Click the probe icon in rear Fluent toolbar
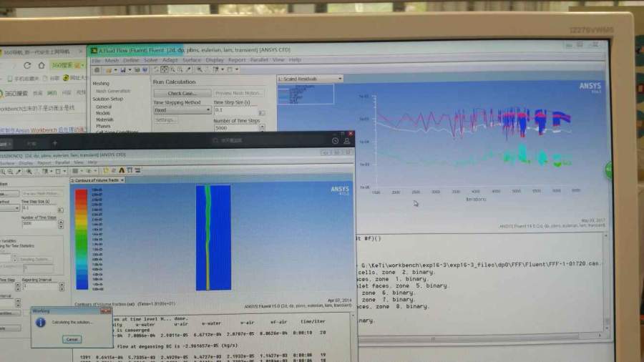 pyautogui.click(x=189, y=70)
